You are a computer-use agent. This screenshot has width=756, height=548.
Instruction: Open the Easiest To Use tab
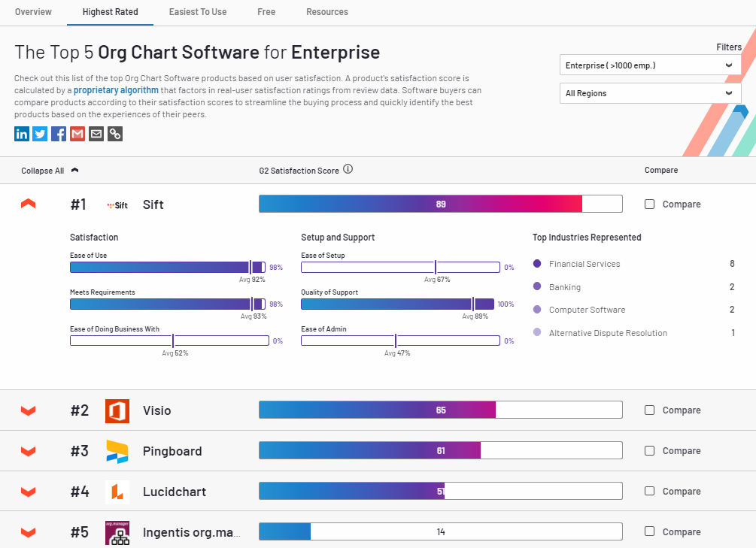(198, 12)
